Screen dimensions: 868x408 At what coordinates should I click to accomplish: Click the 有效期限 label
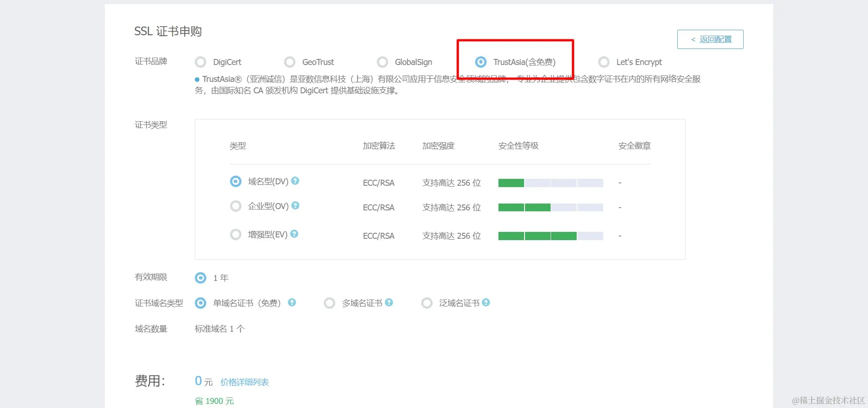point(151,277)
